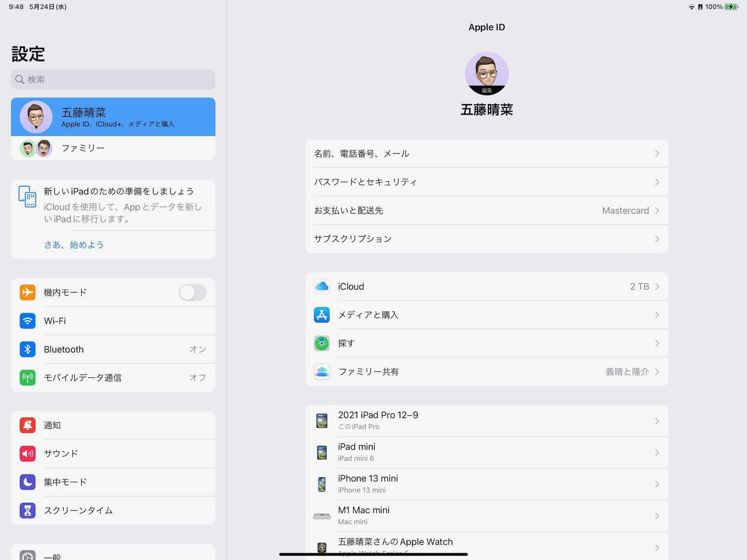Viewport: 747px width, 560px height.
Task: Open Wi-Fi settings
Action: click(x=113, y=321)
